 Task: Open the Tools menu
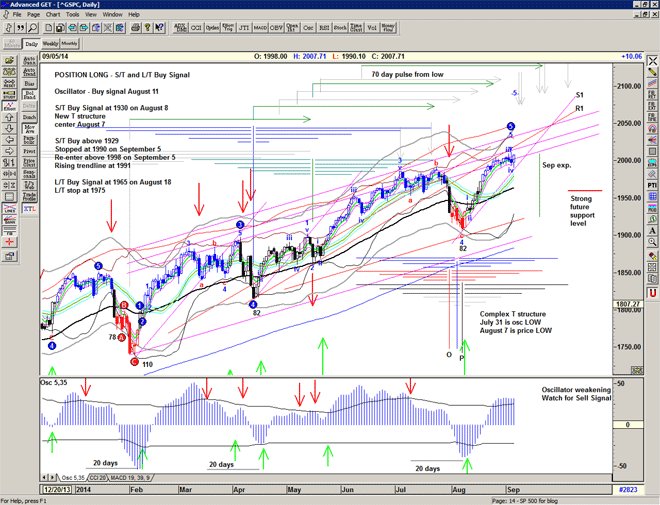(72, 15)
